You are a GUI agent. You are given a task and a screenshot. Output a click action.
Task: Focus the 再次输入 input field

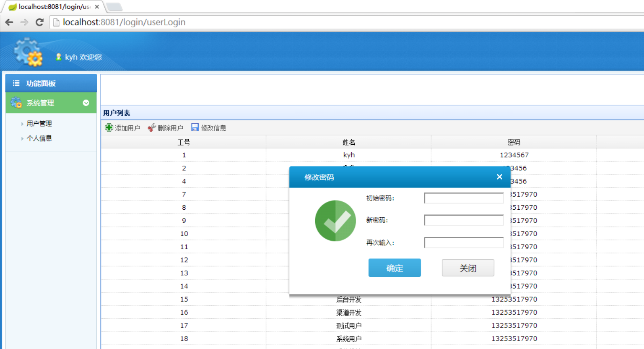tap(464, 242)
